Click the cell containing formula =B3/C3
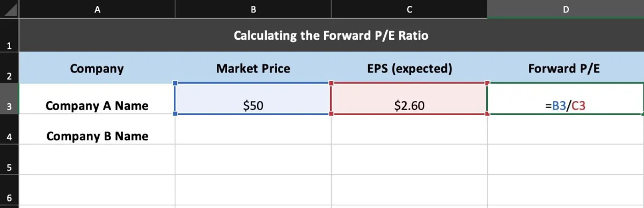The width and height of the screenshot is (644, 208). click(x=566, y=98)
